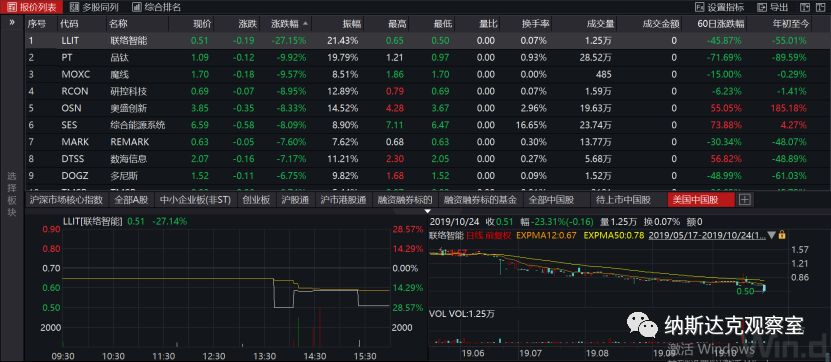Open the K-line date range dropdown arrow
This screenshot has height=362, width=831.
pyautogui.click(x=772, y=235)
